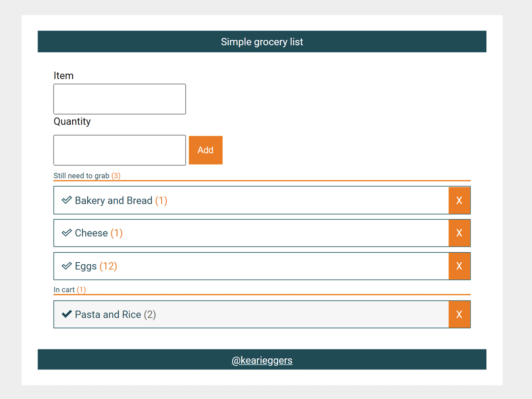
Task: Click into the Quantity input box
Action: click(120, 150)
